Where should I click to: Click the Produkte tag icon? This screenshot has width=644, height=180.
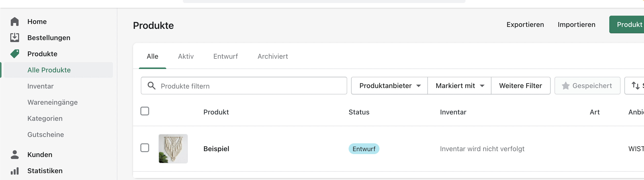point(15,54)
